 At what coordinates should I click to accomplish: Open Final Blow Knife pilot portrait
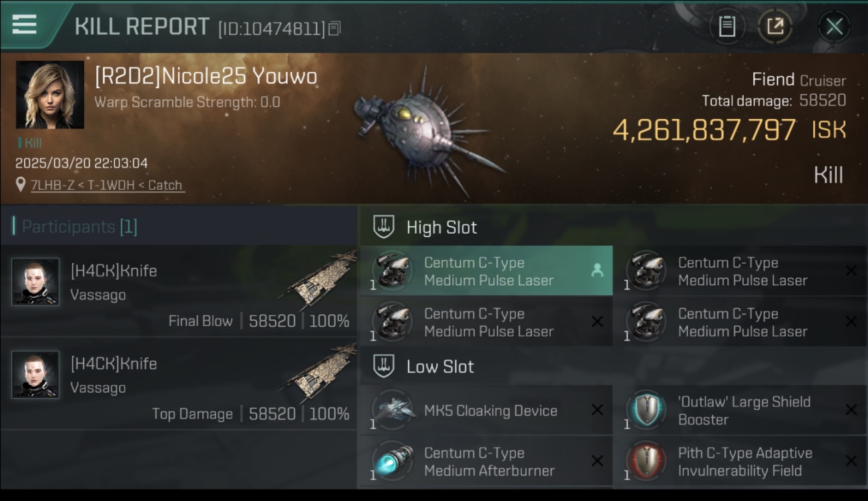coord(35,282)
